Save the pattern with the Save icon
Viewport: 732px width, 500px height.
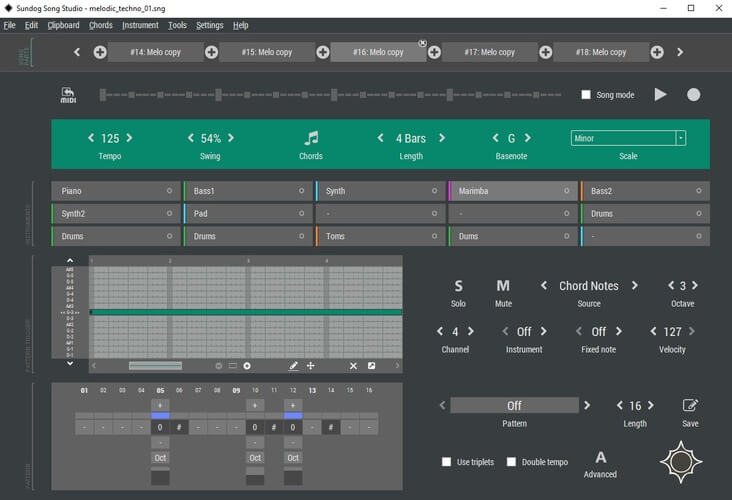coord(690,405)
